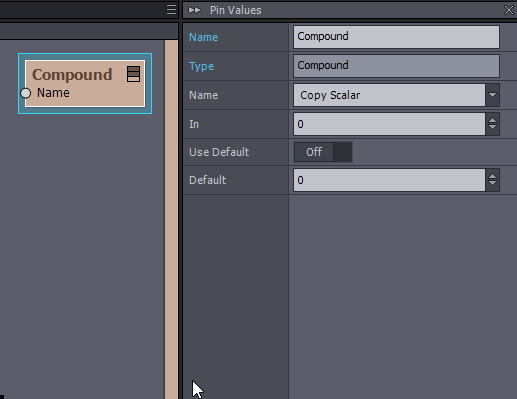Close the Pin Values panel
This screenshot has width=517, height=399.
click(509, 10)
